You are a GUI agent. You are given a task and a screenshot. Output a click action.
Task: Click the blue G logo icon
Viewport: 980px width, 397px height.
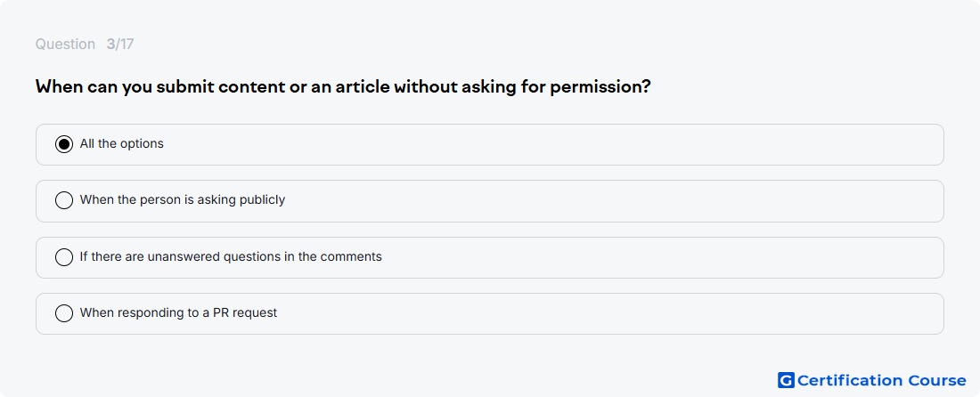pos(786,380)
